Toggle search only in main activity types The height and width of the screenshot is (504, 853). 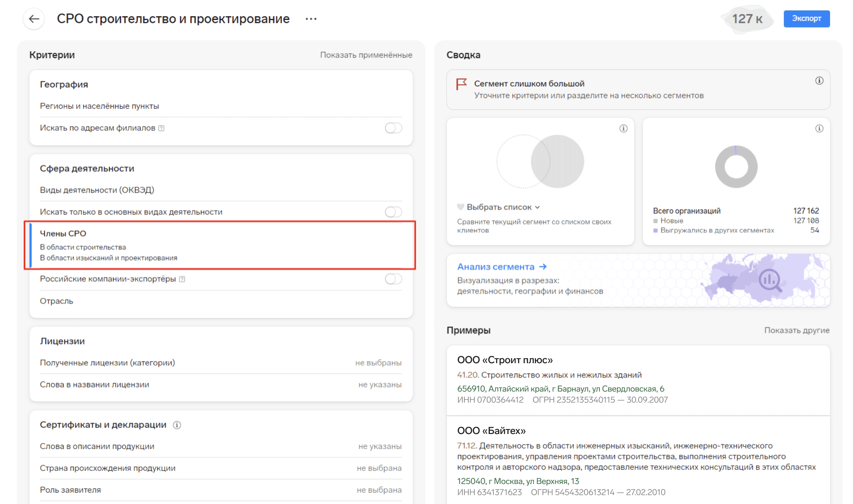click(393, 212)
